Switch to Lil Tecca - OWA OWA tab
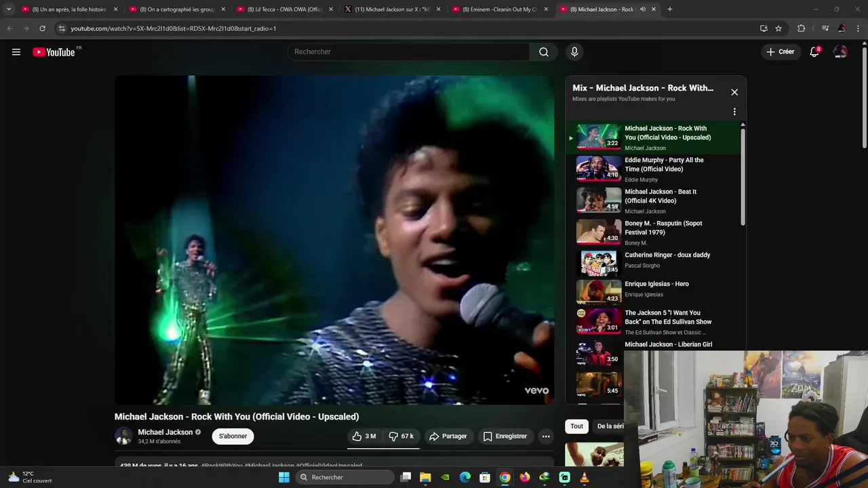Image resolution: width=868 pixels, height=488 pixels. point(285,9)
